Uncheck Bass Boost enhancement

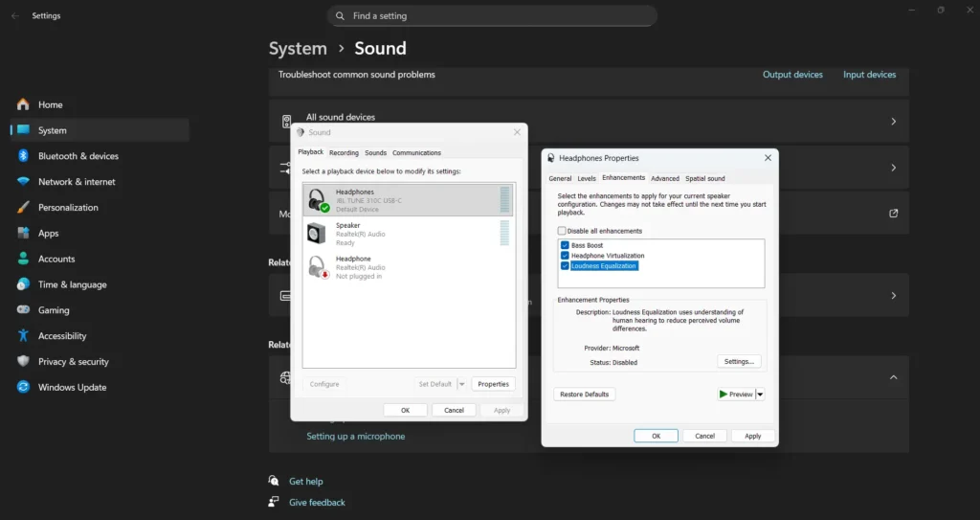pos(565,245)
